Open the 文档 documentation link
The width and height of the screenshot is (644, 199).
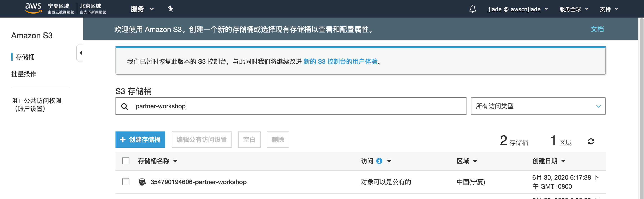(597, 29)
